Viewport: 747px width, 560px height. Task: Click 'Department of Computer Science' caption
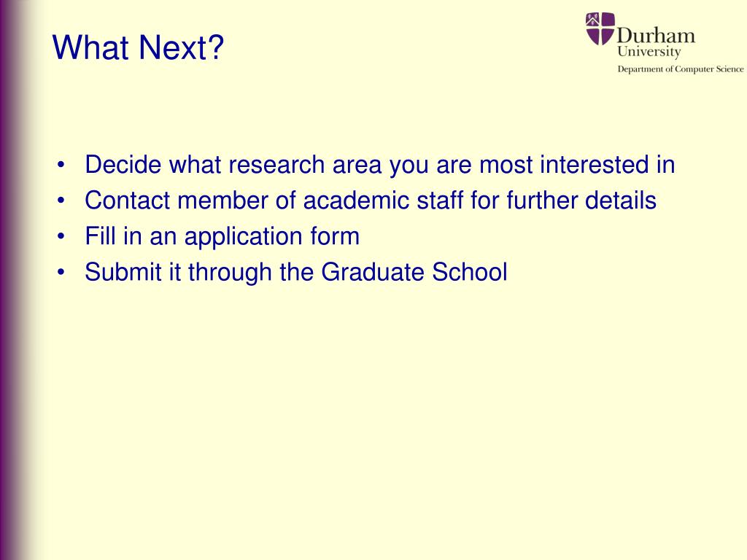click(x=681, y=69)
